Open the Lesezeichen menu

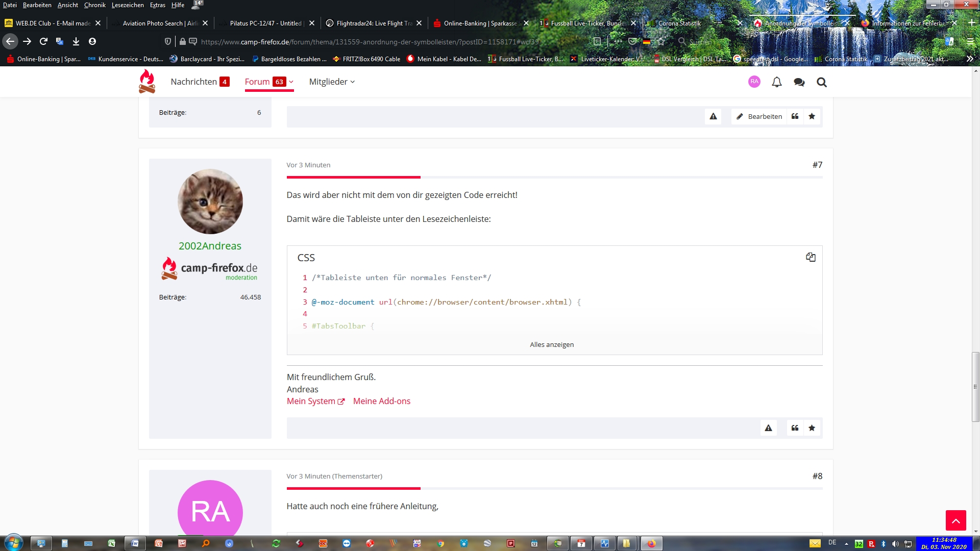(128, 5)
